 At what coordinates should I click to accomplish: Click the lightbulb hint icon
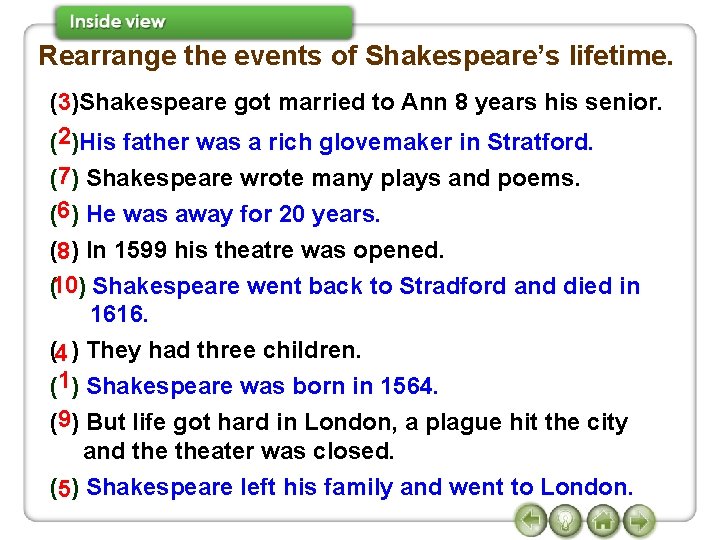(567, 520)
